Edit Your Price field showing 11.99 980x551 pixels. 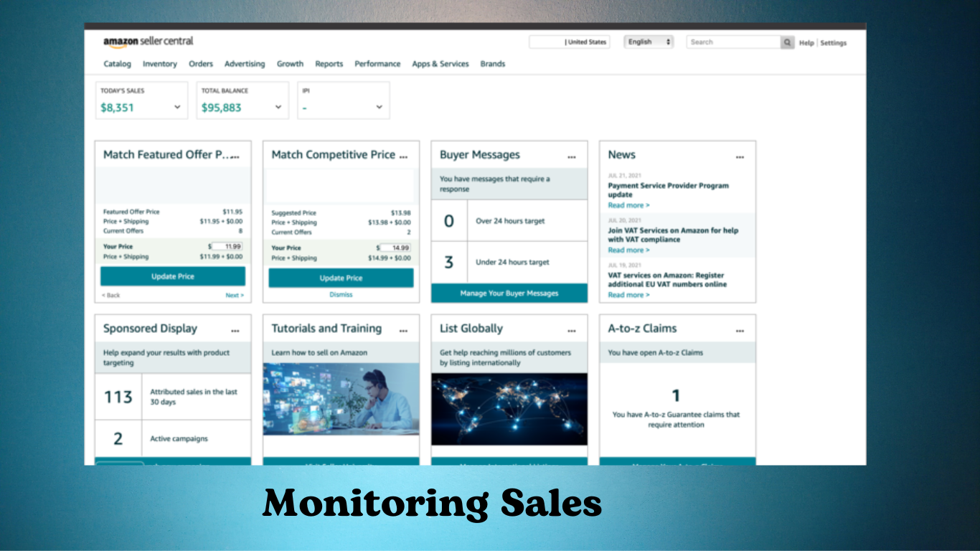pos(227,246)
